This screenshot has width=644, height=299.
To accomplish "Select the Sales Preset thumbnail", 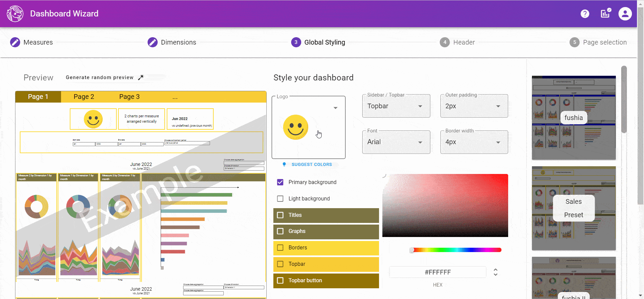I will pyautogui.click(x=574, y=208).
